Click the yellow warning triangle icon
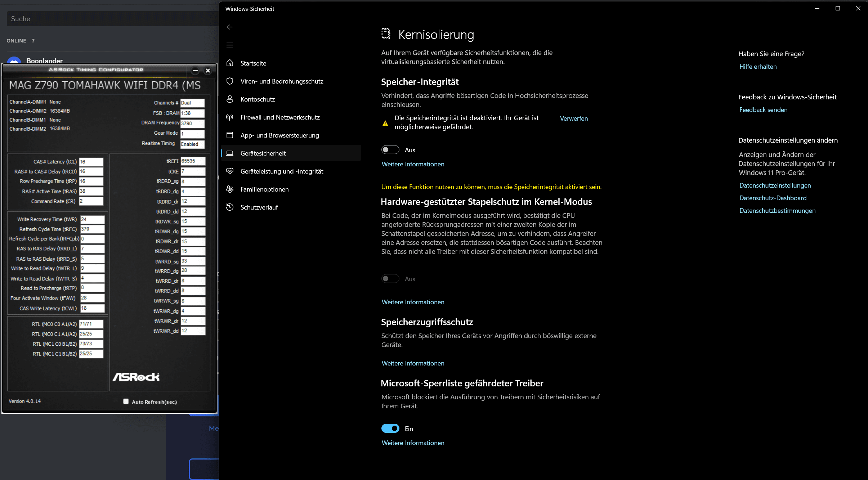 [x=385, y=123]
